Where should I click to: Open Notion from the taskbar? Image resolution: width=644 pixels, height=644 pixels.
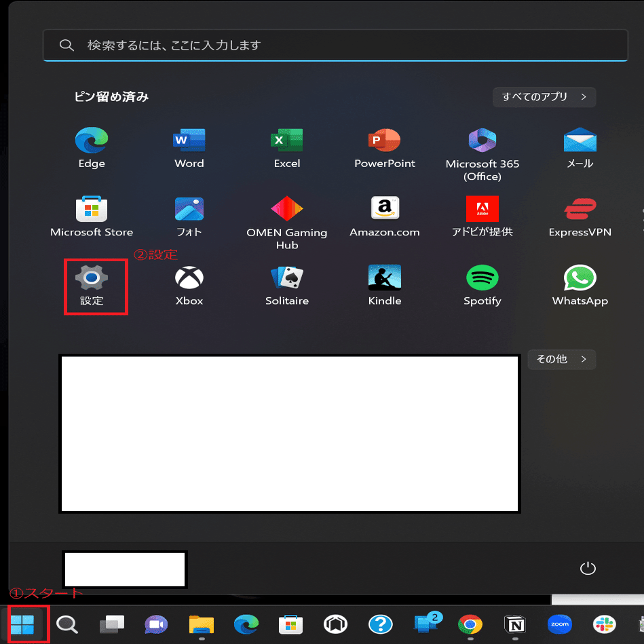(x=515, y=625)
